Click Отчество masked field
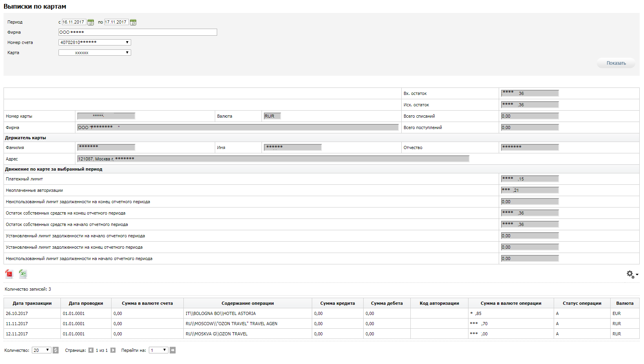Screen dimensions: 644x364 530,147
